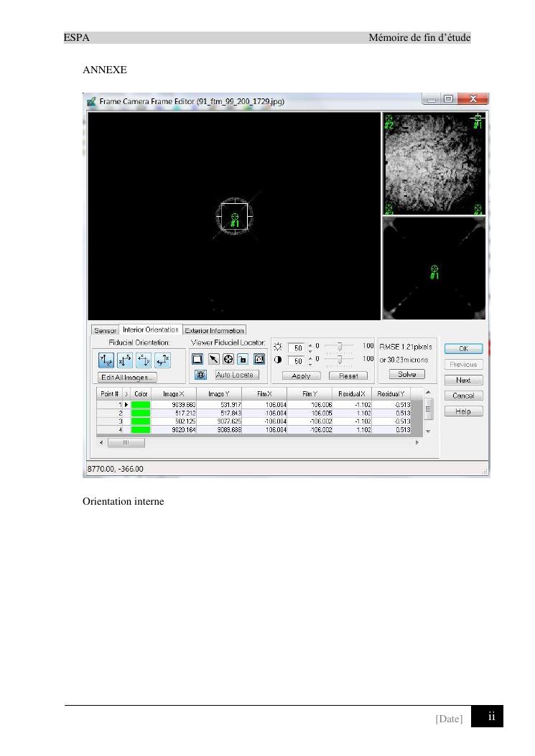
Task: Pick the third fiducial orientation icon
Action: click(143, 360)
